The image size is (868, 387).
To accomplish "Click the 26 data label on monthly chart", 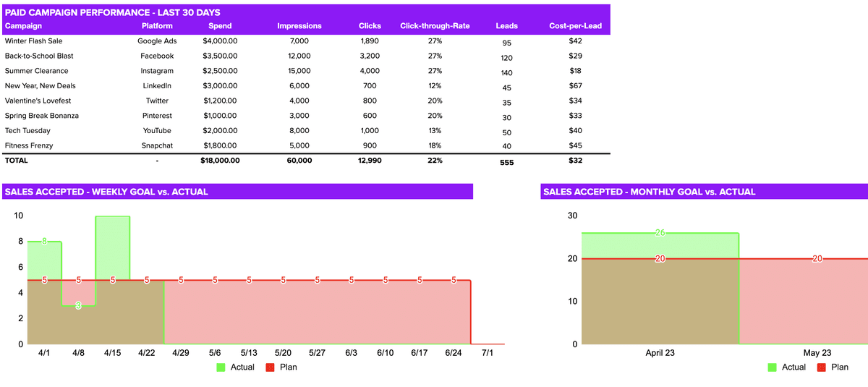I will click(660, 233).
